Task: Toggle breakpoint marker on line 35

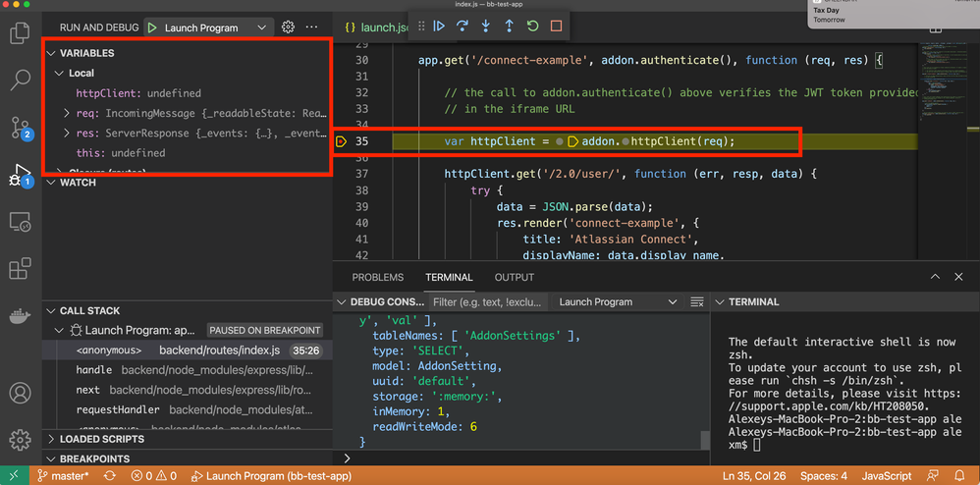Action: click(x=341, y=141)
